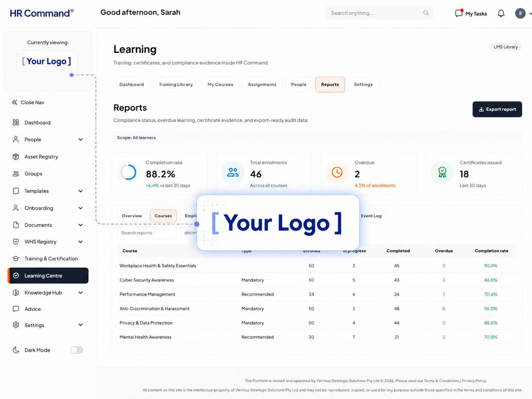Screen dimensions: 532x399
Task: Click the search magnifier icon
Action: (426, 13)
